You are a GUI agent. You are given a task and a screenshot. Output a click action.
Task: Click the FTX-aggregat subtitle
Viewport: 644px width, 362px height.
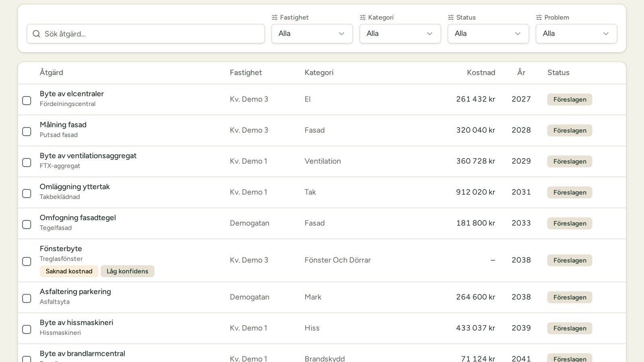pos(60,166)
